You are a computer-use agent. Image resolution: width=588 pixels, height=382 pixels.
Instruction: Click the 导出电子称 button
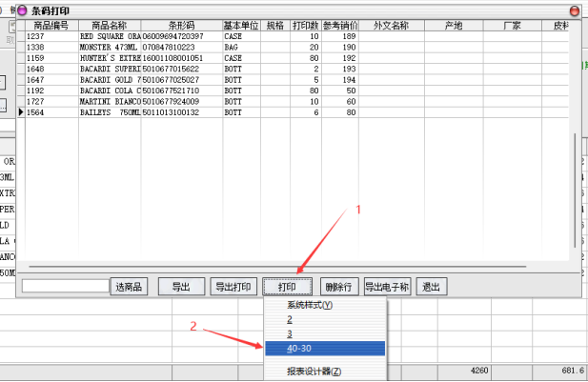click(x=386, y=287)
